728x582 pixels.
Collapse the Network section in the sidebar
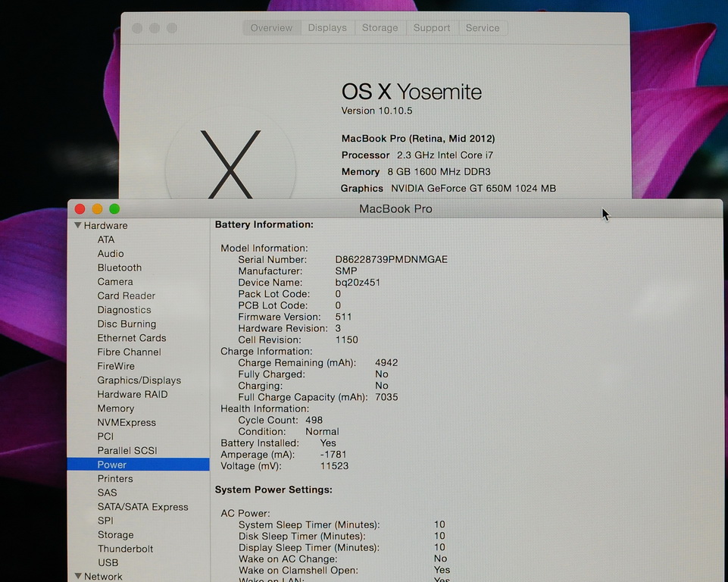(x=78, y=576)
